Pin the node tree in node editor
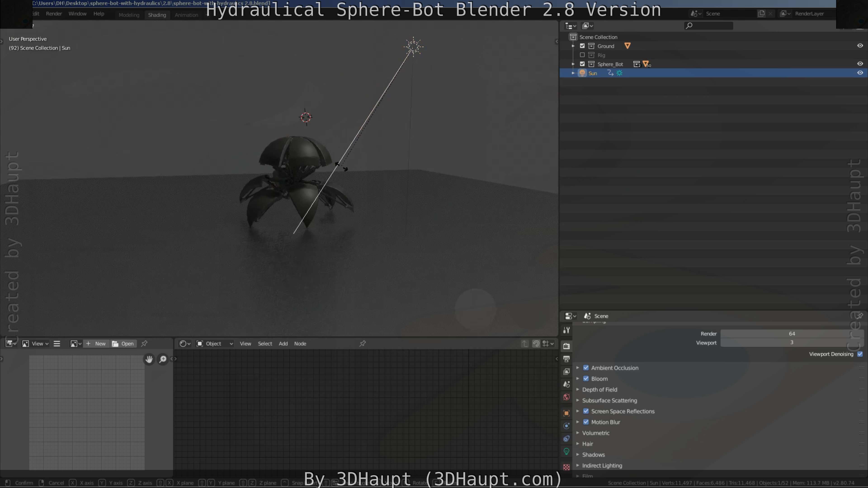 [363, 343]
